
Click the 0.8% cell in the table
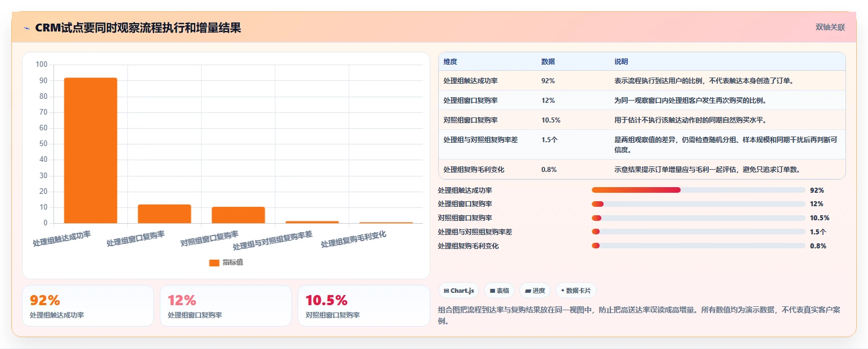tap(549, 169)
